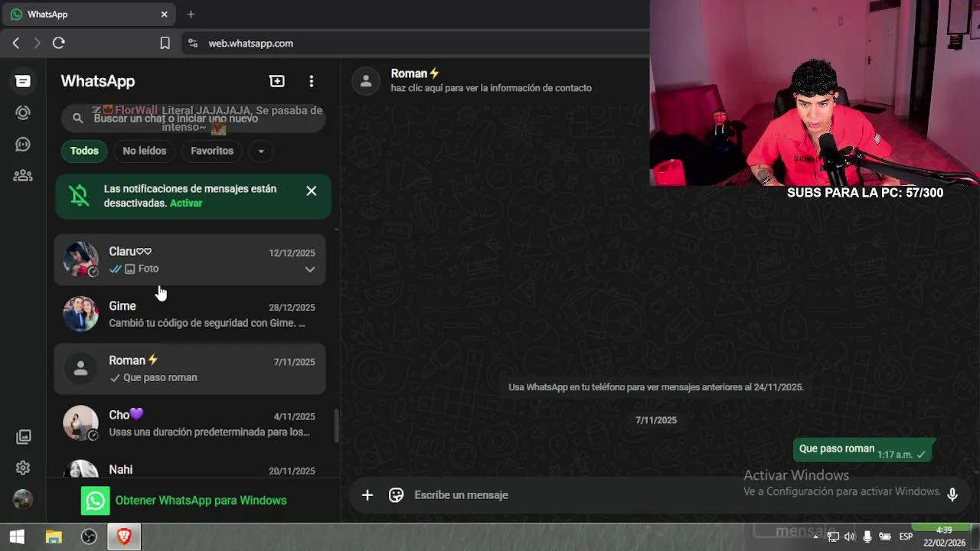Click the 7/11/2025 date label
This screenshot has height=551, width=980.
click(x=656, y=420)
